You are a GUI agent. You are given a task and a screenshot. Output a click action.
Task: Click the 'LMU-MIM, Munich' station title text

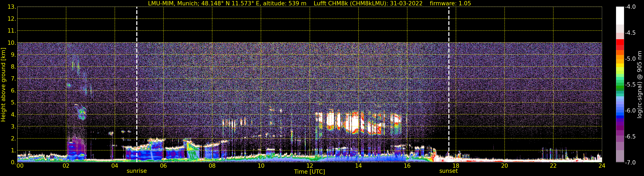(x=174, y=3)
